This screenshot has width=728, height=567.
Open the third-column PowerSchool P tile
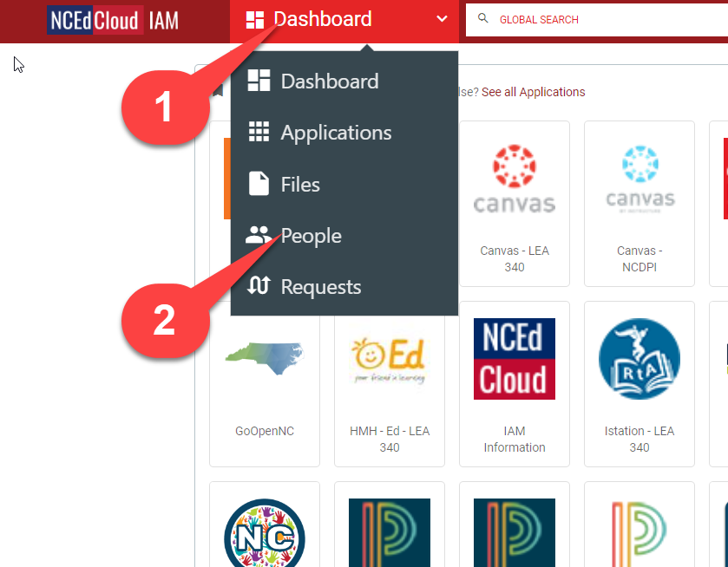point(515,532)
